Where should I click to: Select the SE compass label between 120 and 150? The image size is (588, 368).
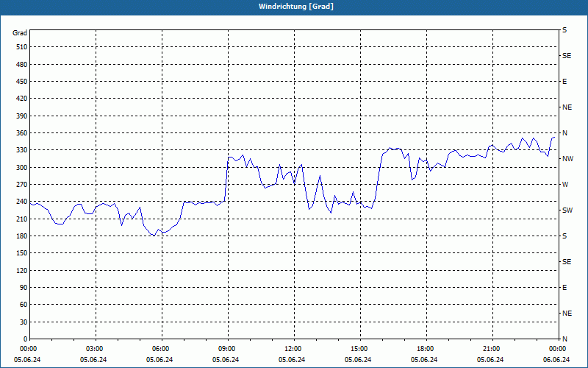pos(567,262)
